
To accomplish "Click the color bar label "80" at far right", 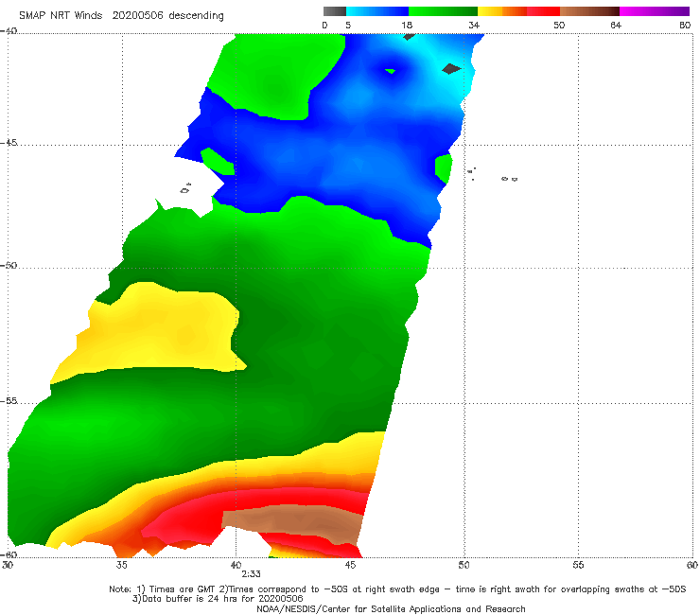I will pyautogui.click(x=685, y=26).
